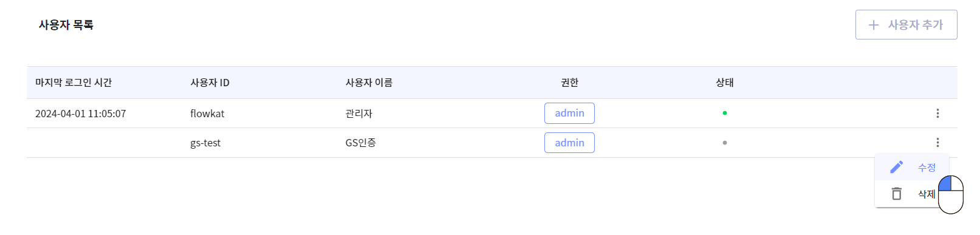Select the gs-test user ID cell
980x235 pixels.
pyautogui.click(x=205, y=143)
